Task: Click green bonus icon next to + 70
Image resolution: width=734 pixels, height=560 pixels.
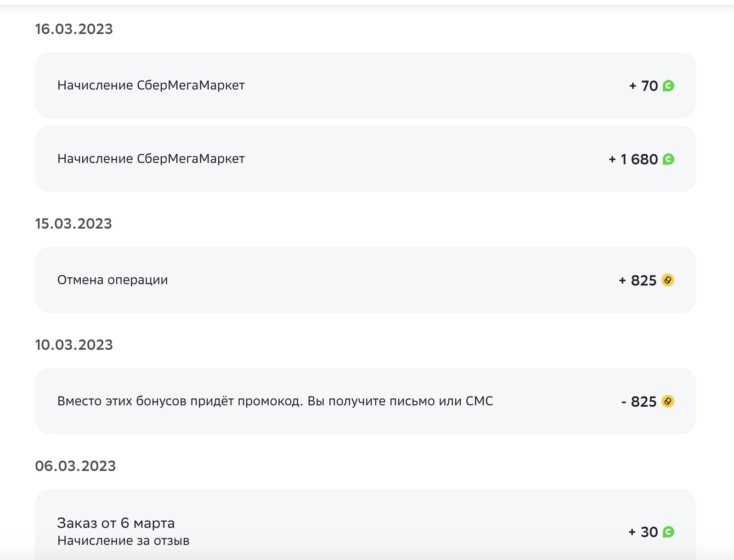Action: [x=668, y=86]
